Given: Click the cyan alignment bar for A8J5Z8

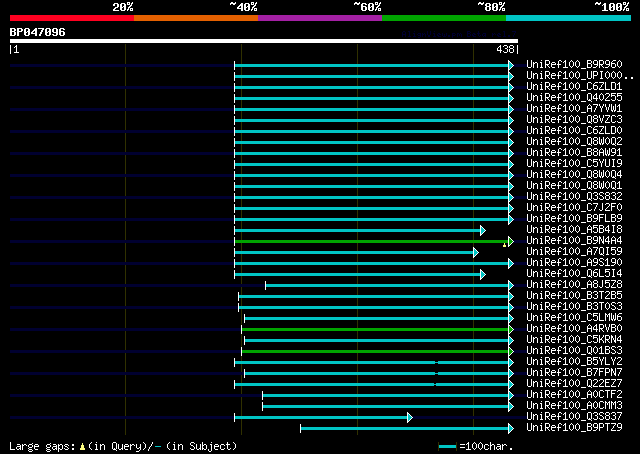Looking at the screenshot, I should 387,286.
